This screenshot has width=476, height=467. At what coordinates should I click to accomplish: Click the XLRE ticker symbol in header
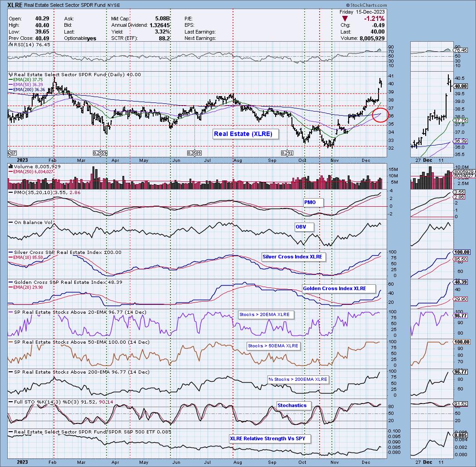pos(15,5)
